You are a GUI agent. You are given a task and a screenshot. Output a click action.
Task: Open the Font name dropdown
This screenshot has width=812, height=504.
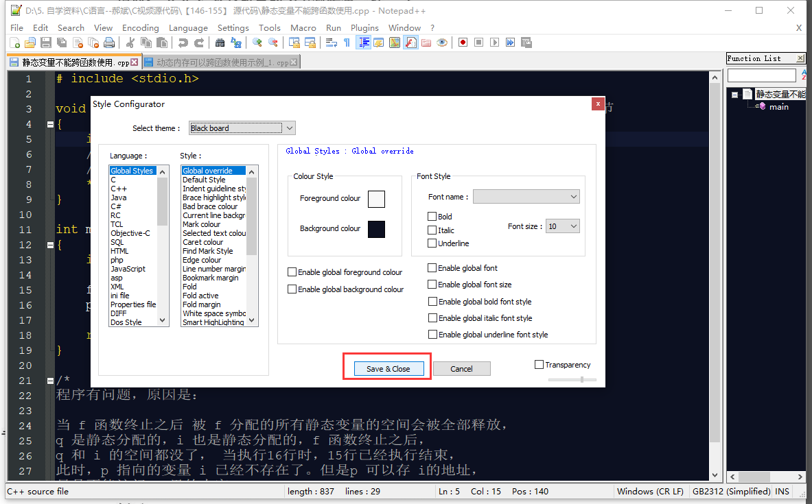(x=526, y=197)
